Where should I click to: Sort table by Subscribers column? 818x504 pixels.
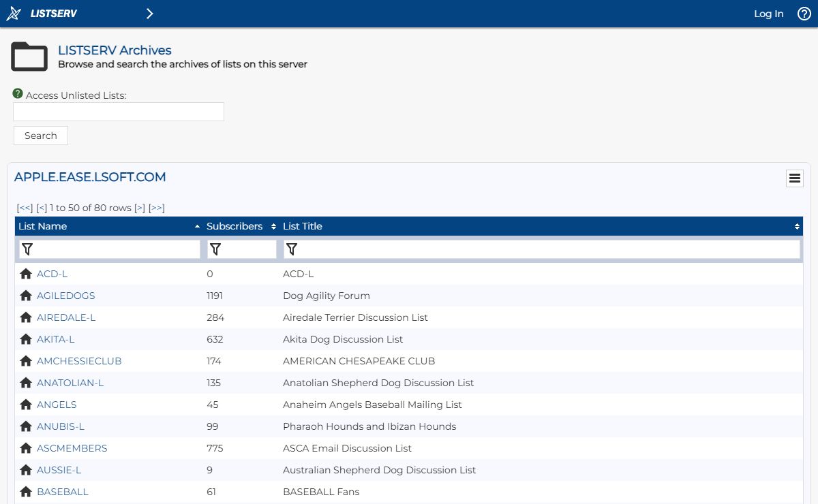[241, 226]
